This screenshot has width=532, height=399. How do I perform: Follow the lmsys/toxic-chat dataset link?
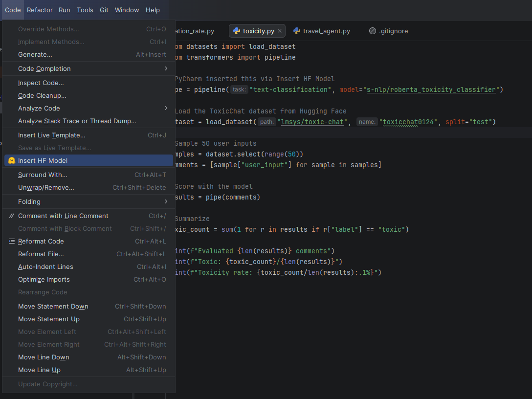312,122
